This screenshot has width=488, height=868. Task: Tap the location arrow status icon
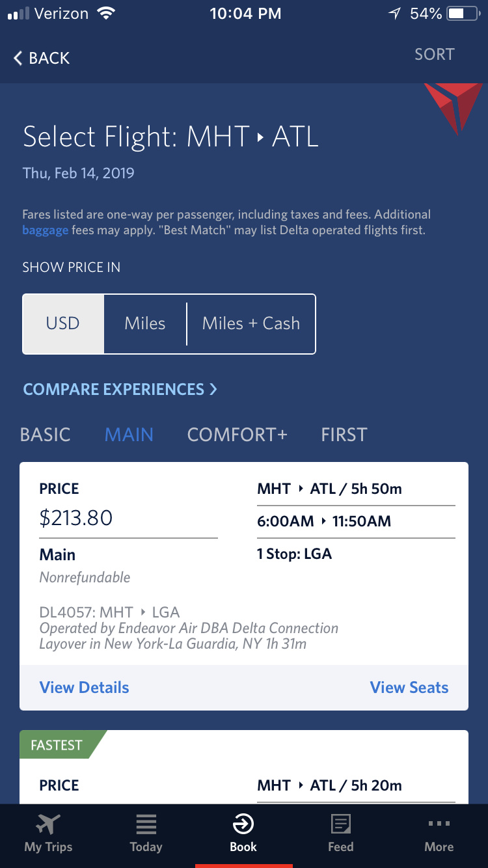[x=394, y=14]
